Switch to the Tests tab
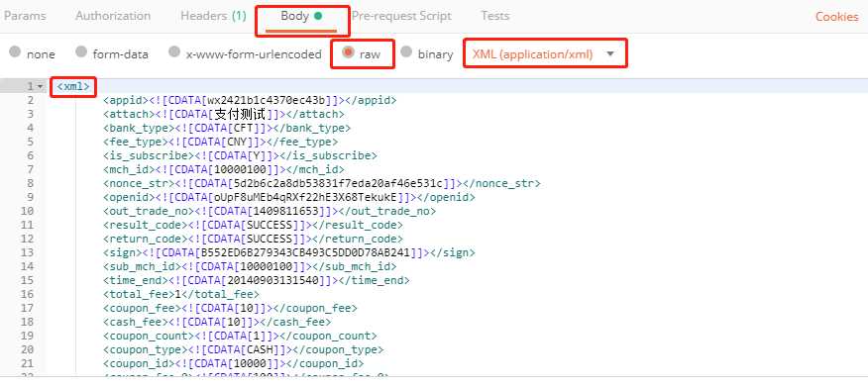The image size is (868, 387). pyautogui.click(x=494, y=16)
